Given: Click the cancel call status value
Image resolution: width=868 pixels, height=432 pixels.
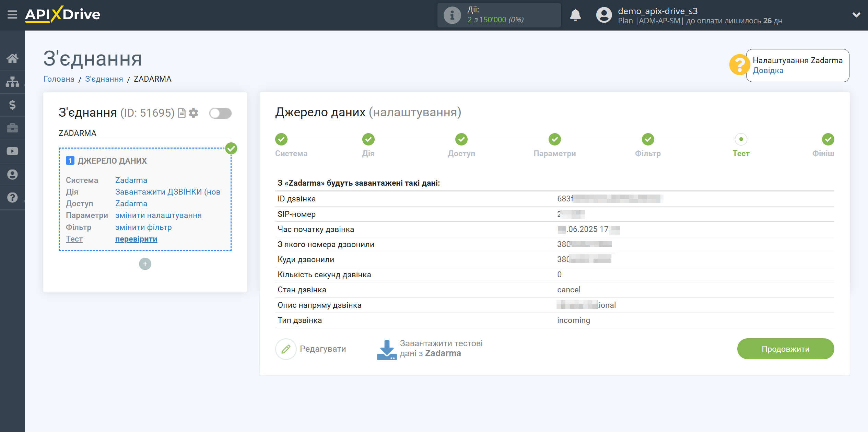Looking at the screenshot, I should [x=569, y=290].
